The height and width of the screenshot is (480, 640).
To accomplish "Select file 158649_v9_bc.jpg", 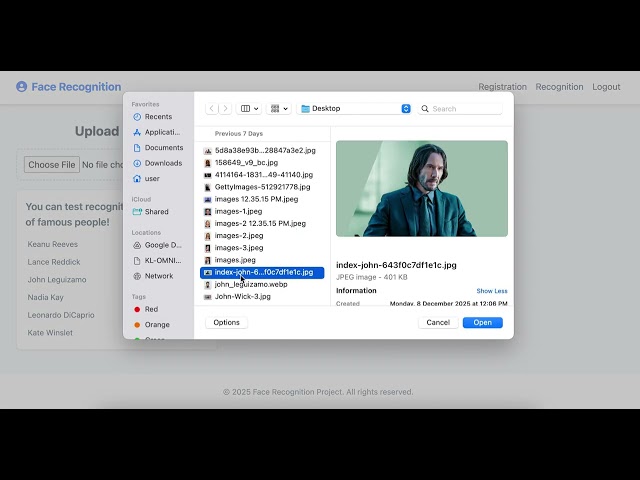I will [x=262, y=163].
